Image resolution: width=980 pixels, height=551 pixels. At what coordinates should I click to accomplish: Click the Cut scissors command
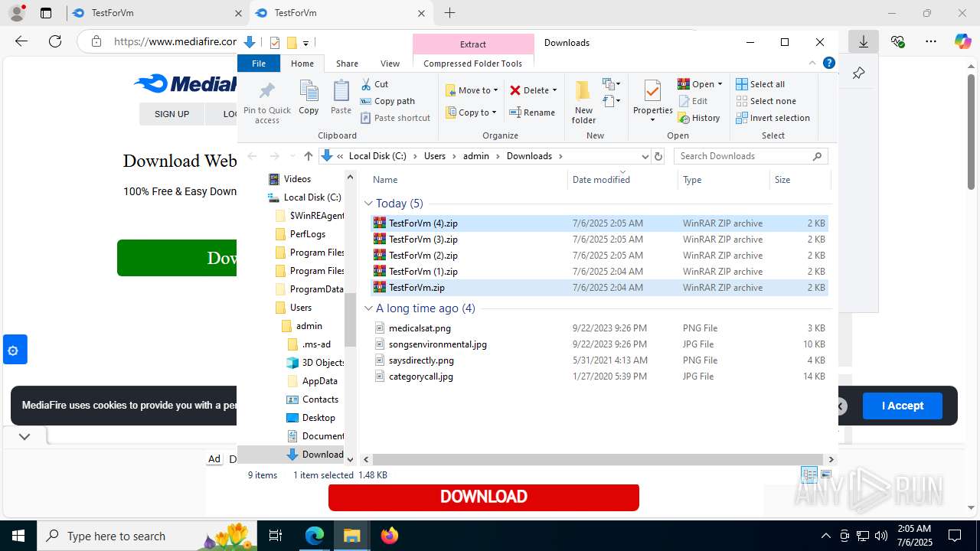375,84
